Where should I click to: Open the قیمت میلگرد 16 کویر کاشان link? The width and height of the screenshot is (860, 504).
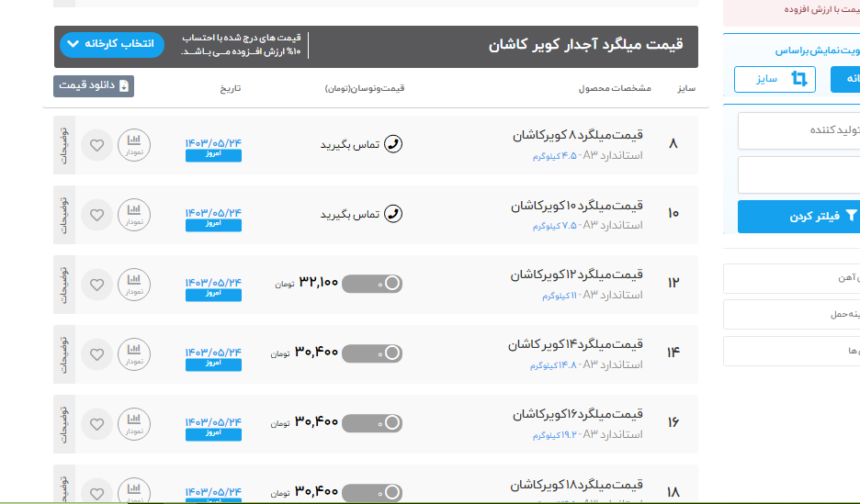tap(577, 414)
